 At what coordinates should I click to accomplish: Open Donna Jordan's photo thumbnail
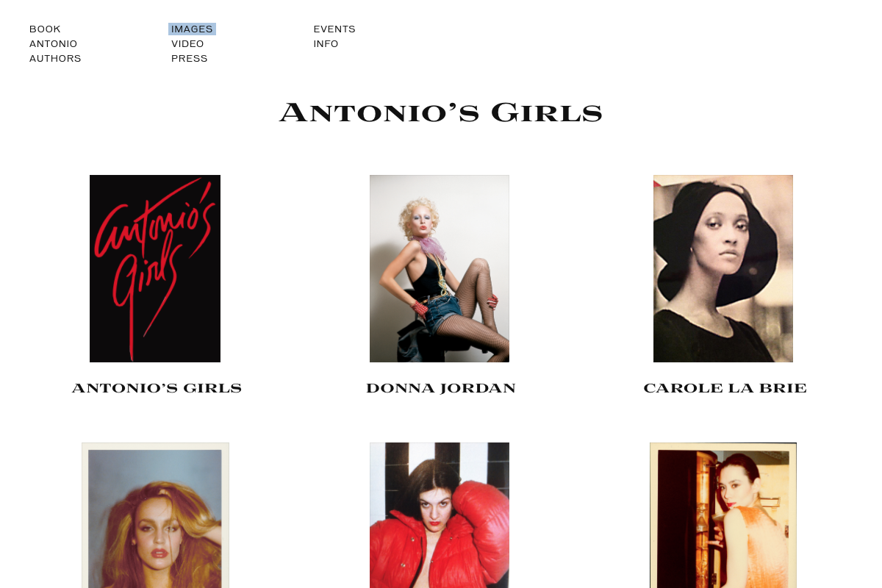pyautogui.click(x=440, y=268)
